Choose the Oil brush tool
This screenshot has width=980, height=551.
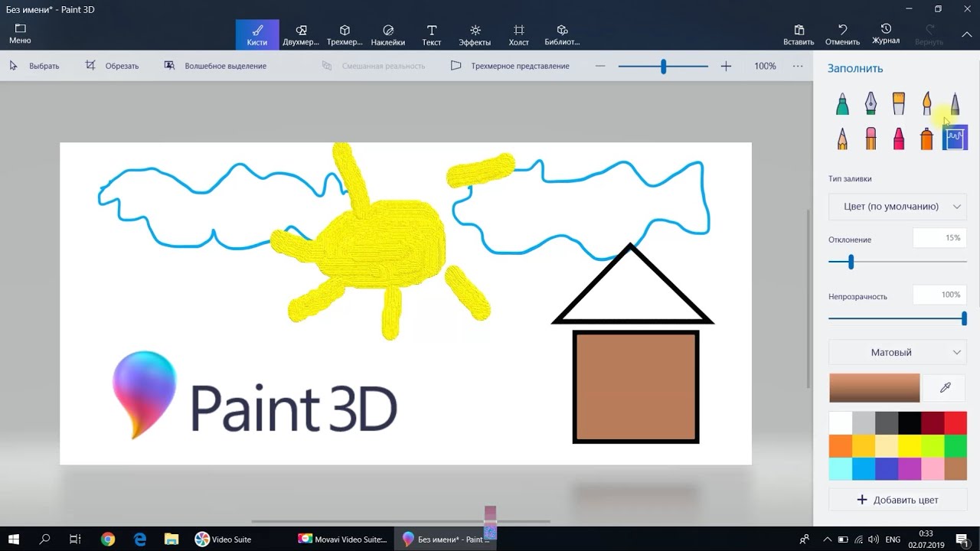899,103
